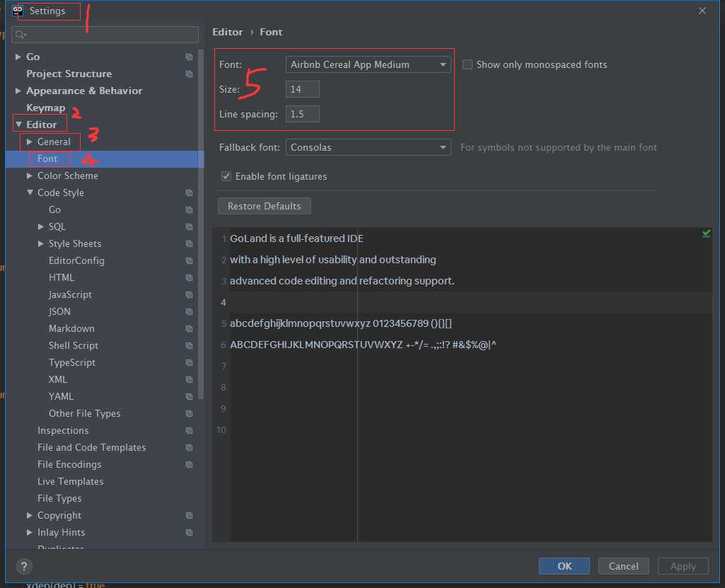
Task: Open the Fallback font dropdown showing Consolas
Action: 368,148
